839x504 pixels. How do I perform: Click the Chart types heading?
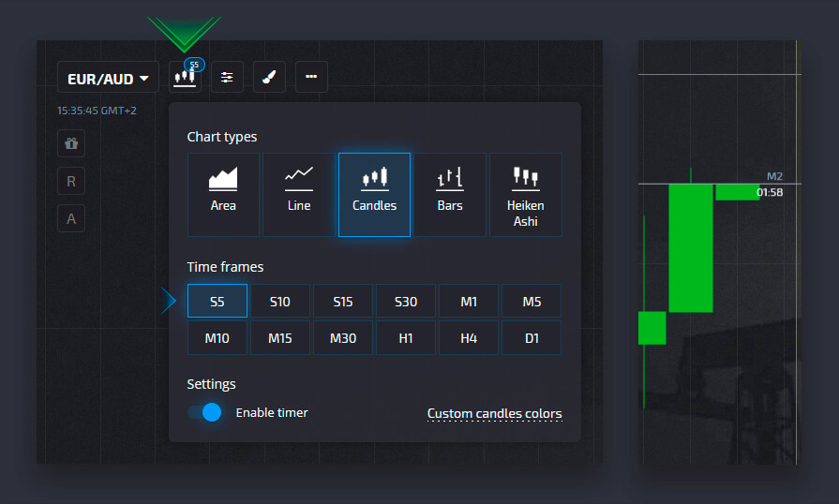pyautogui.click(x=222, y=137)
